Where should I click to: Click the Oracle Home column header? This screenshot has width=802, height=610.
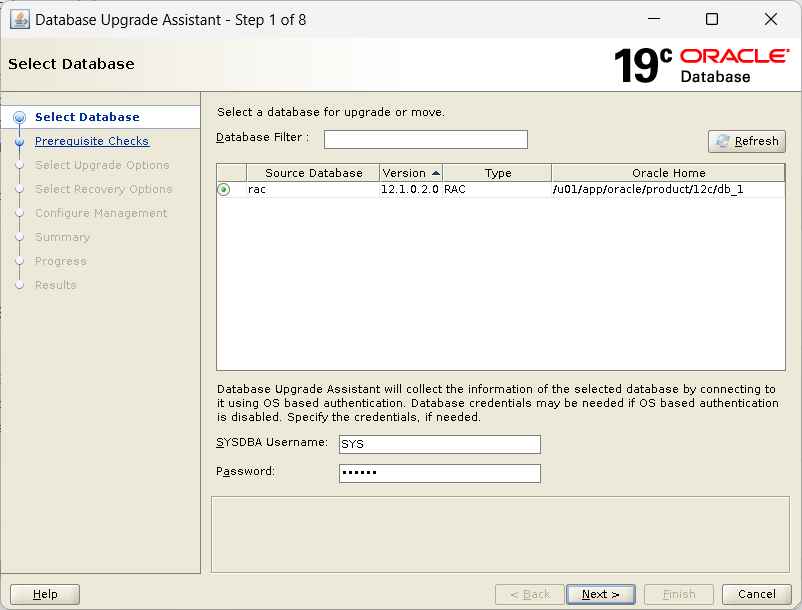[x=668, y=173]
